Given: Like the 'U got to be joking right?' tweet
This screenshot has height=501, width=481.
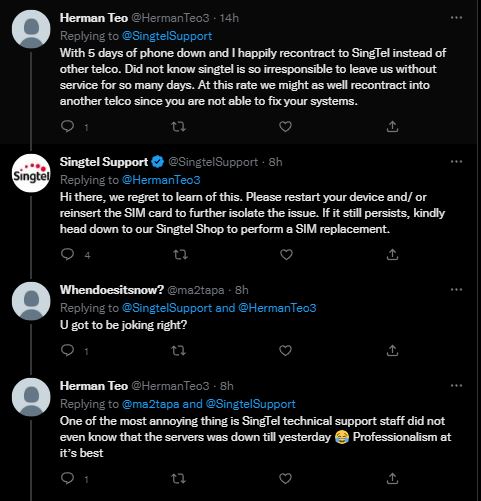Looking at the screenshot, I should click(x=285, y=351).
